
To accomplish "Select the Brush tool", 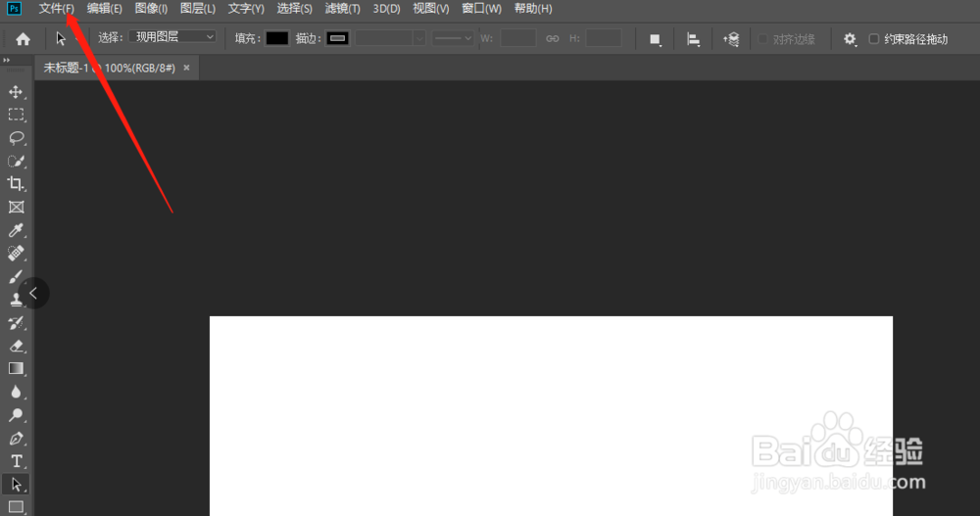I will [16, 277].
